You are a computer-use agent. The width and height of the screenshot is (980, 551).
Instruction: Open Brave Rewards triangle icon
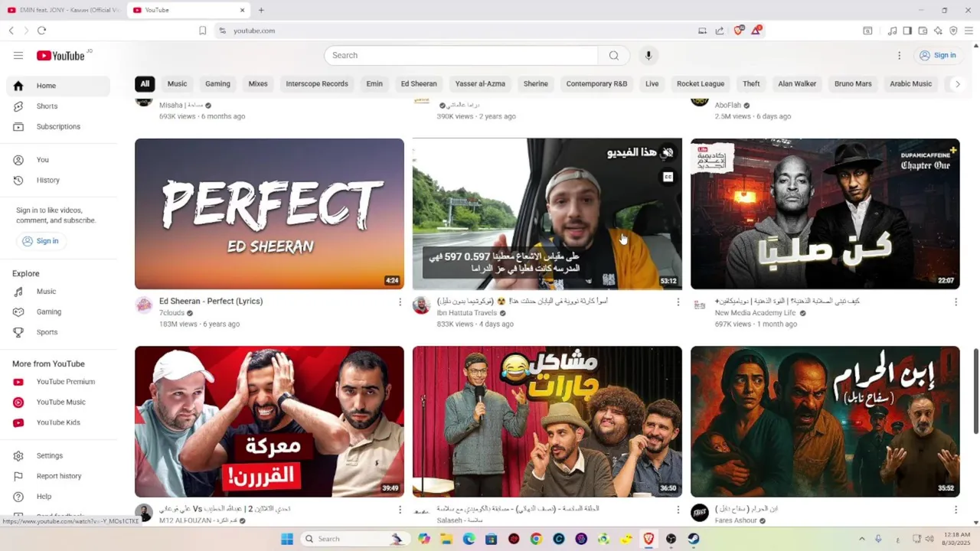tap(756, 31)
